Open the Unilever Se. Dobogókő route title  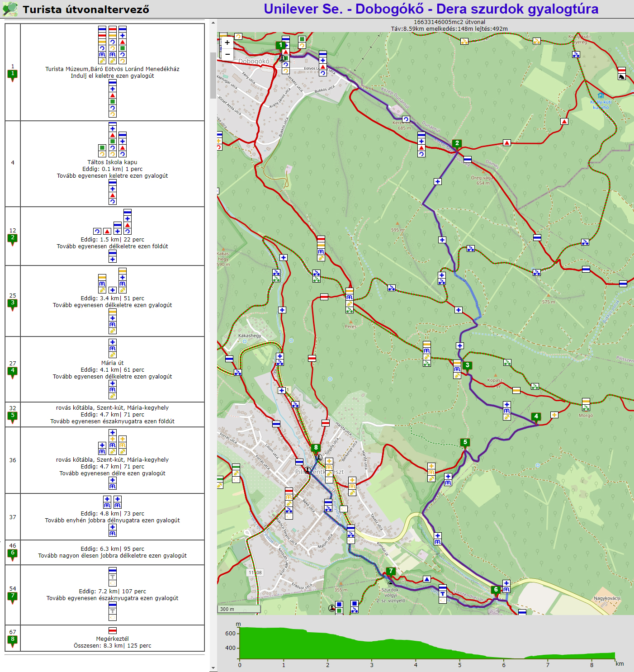(x=431, y=9)
